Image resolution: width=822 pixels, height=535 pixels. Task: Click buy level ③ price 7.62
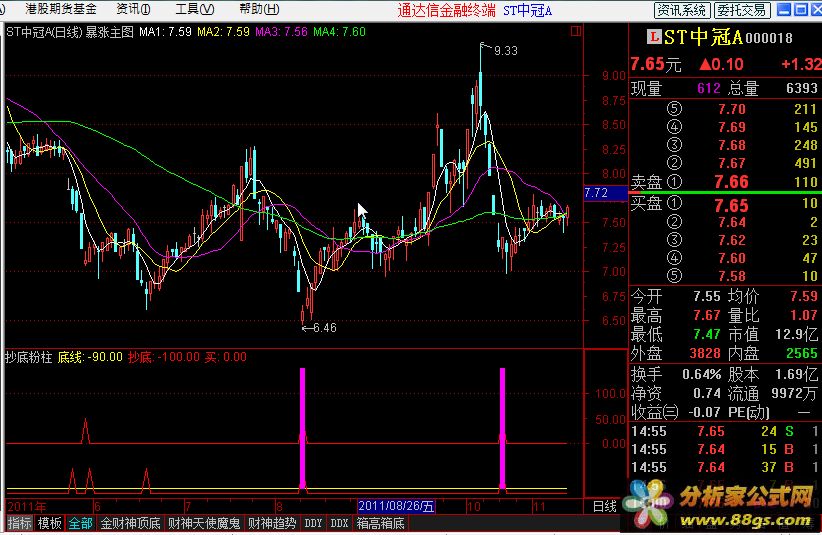pos(732,240)
